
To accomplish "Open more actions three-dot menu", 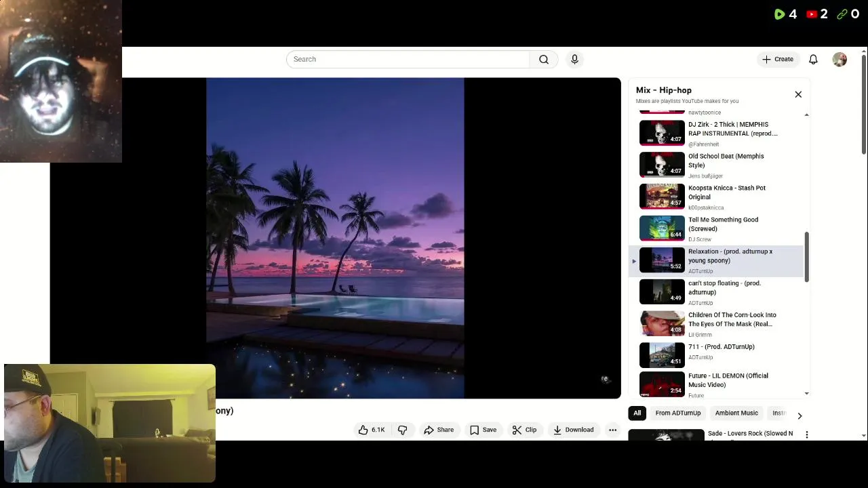I will 612,430.
